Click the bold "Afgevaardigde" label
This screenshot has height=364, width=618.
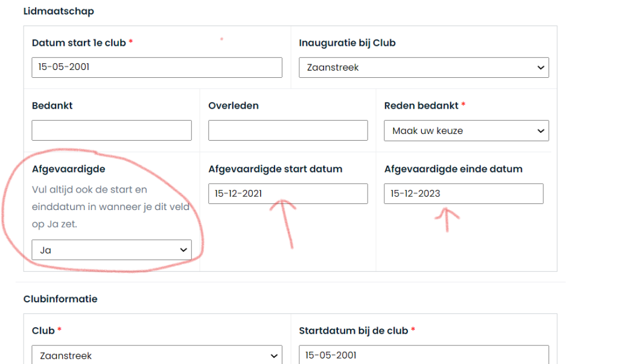[x=68, y=169]
